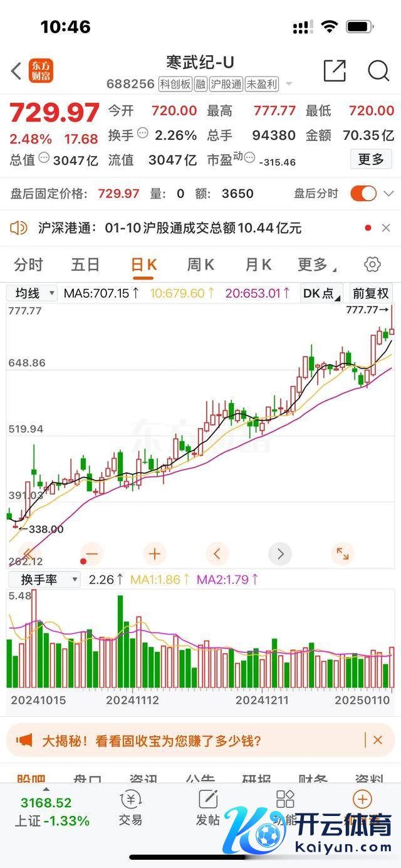
Task: Open the 换手率 sub-chart dropdown
Action: (x=44, y=580)
